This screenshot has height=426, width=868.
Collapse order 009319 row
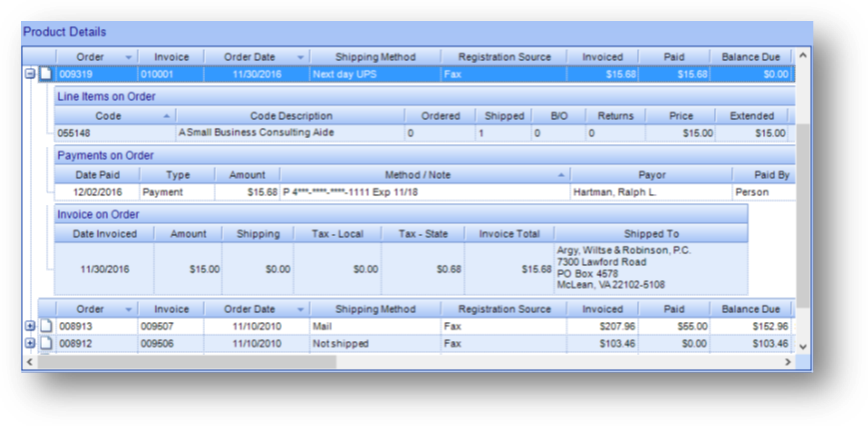pyautogui.click(x=30, y=74)
